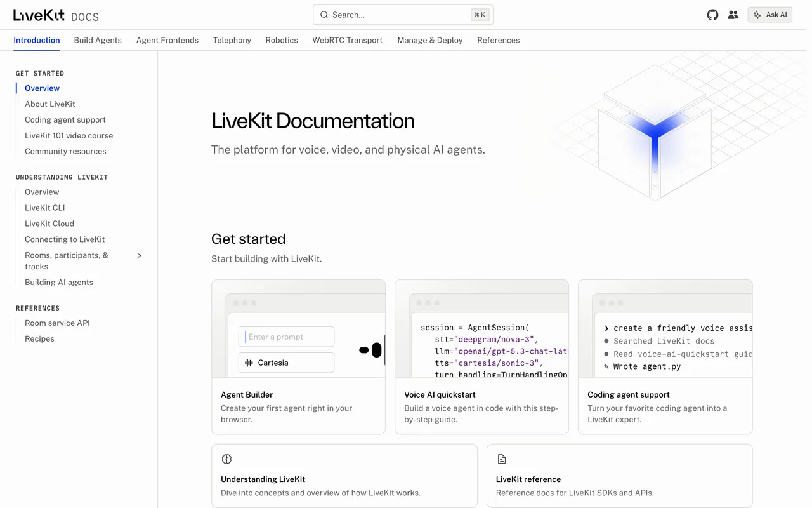This screenshot has height=508, width=812.
Task: Open LiveKit 101 video course link
Action: coord(69,136)
